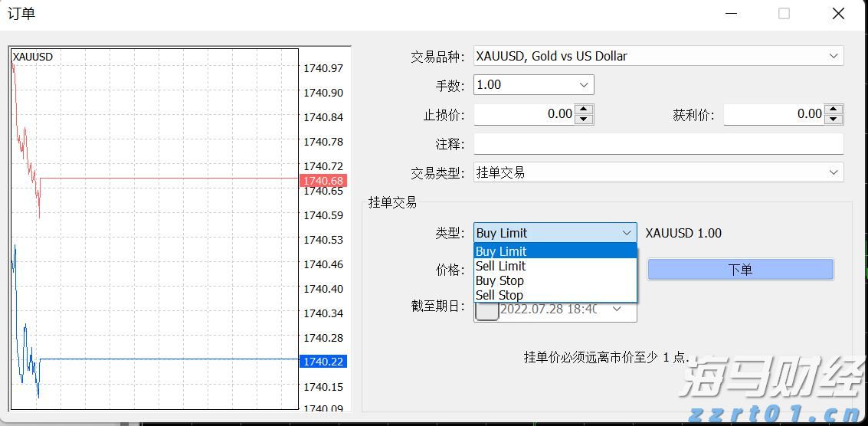This screenshot has width=868, height=426.
Task: Increase the 获利价 take profit value
Action: (x=834, y=110)
